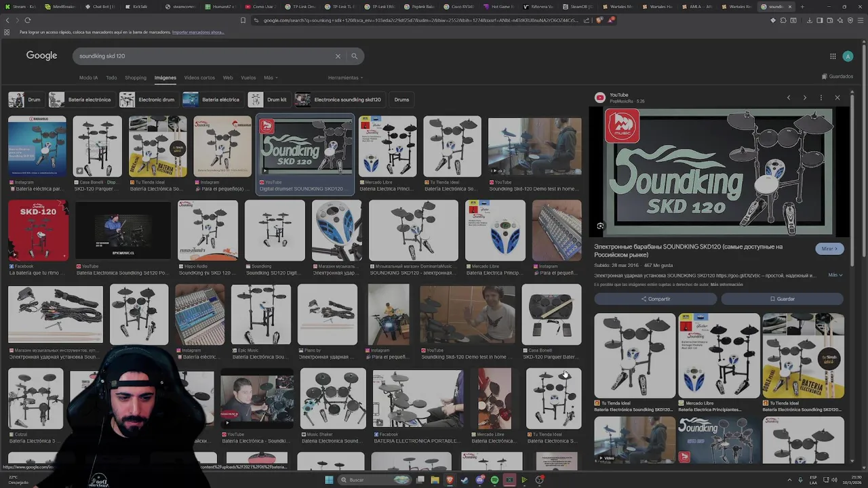The width and height of the screenshot is (868, 488).
Task: Click the Brave shields icon
Action: point(601,20)
